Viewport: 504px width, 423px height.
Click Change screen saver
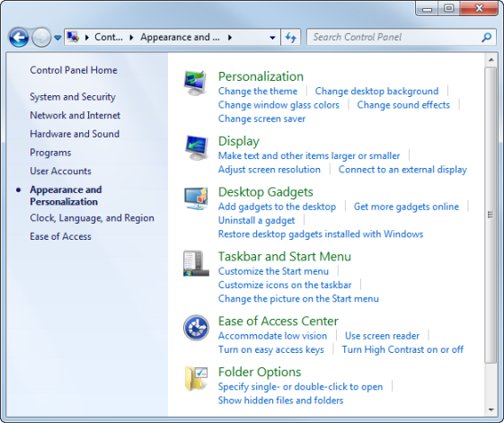[261, 119]
